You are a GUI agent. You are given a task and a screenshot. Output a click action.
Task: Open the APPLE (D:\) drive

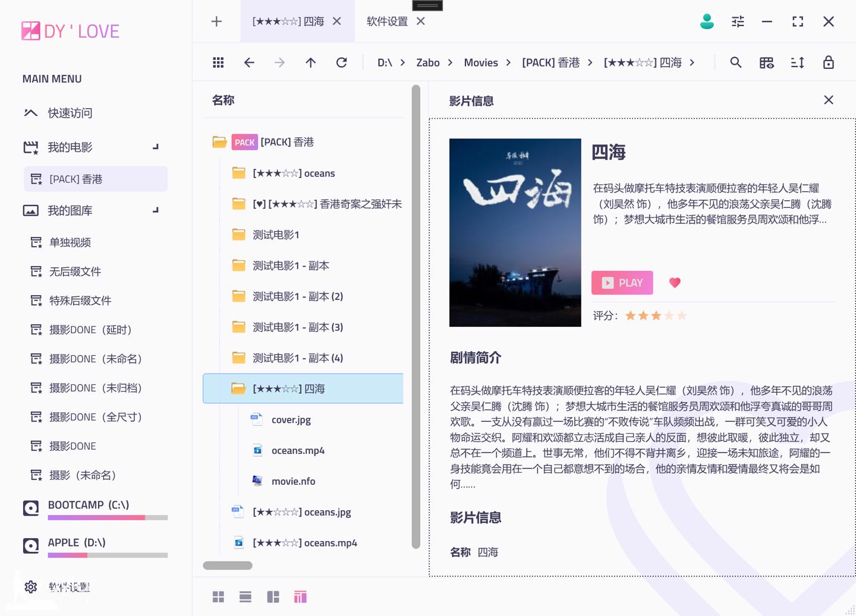(95, 546)
